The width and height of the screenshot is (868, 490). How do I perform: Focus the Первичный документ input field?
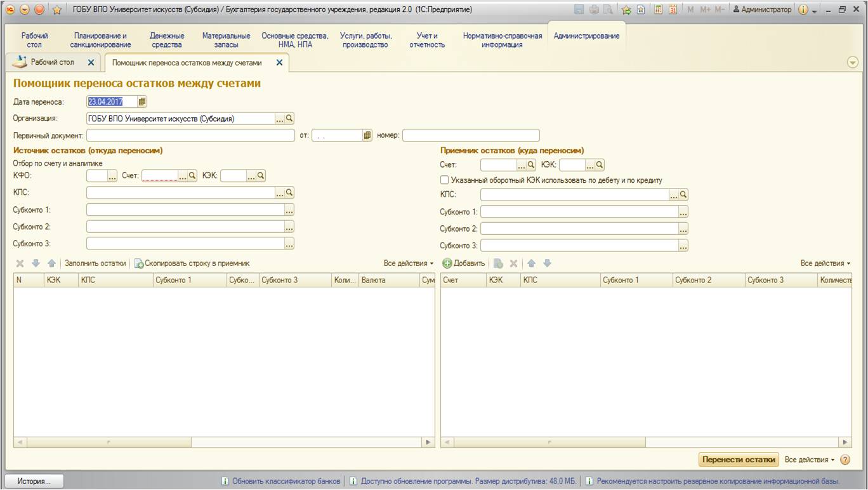tap(190, 135)
